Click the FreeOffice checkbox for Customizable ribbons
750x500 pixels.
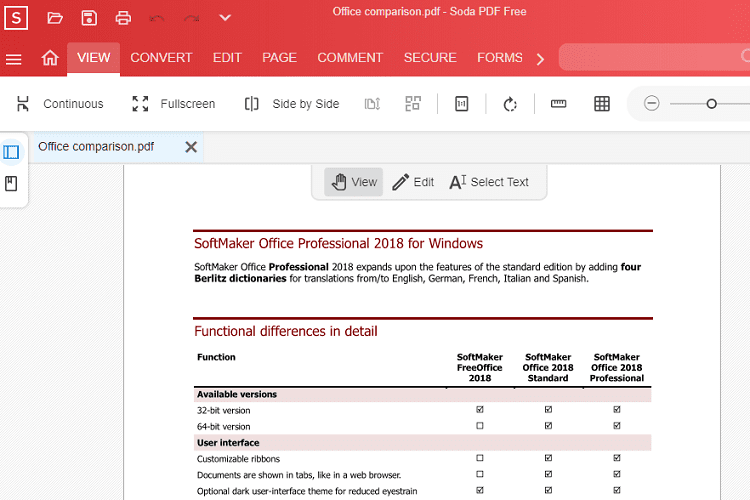480,458
